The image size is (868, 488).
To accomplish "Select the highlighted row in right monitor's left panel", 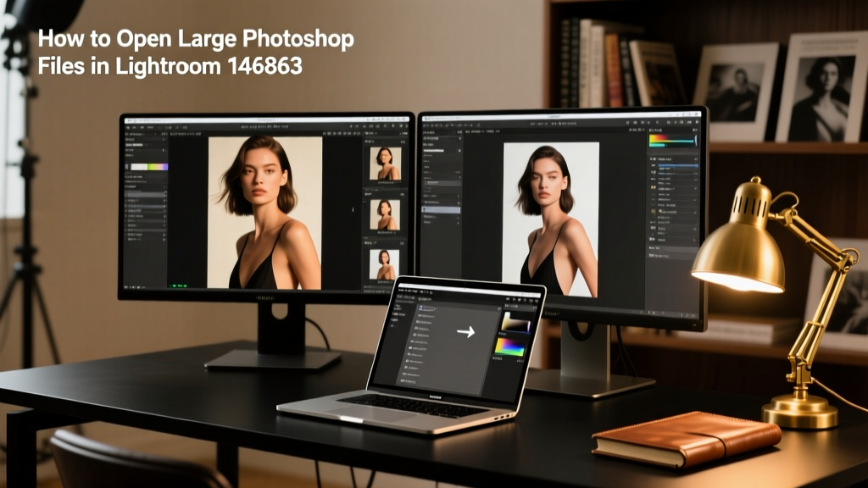I will [441, 210].
